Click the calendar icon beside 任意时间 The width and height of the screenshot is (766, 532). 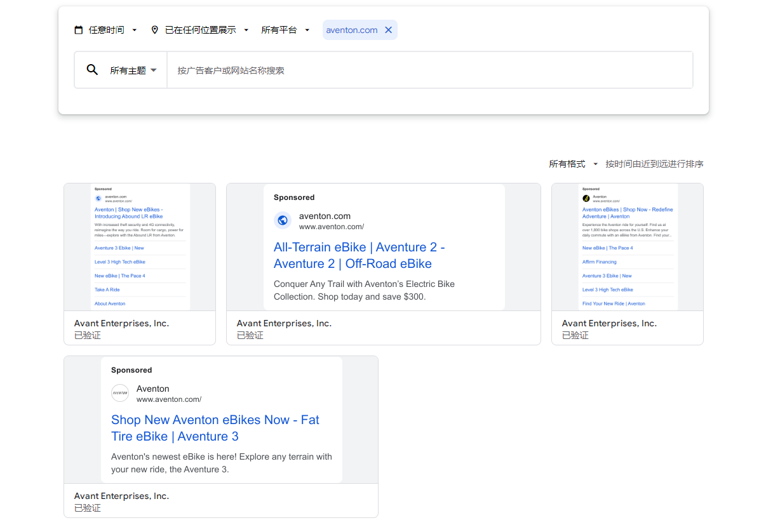[79, 30]
